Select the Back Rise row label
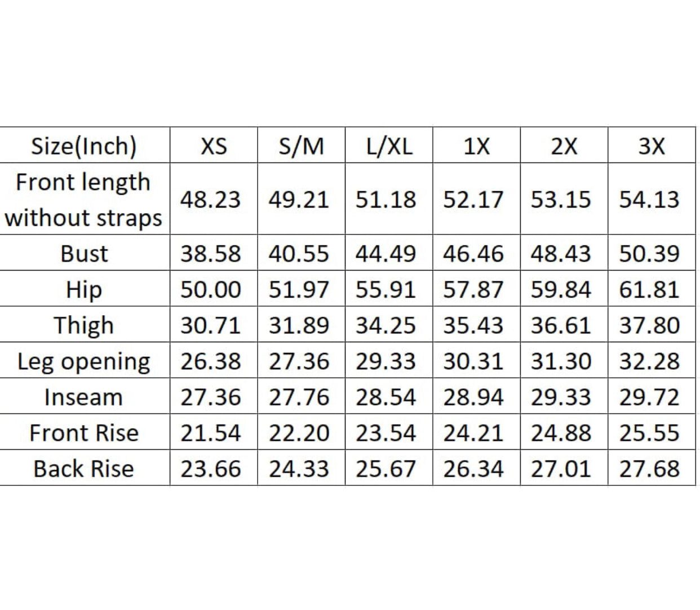 tap(84, 468)
